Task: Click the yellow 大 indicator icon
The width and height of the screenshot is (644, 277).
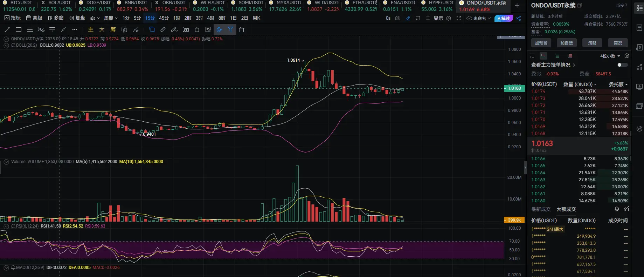Action: coord(102,30)
